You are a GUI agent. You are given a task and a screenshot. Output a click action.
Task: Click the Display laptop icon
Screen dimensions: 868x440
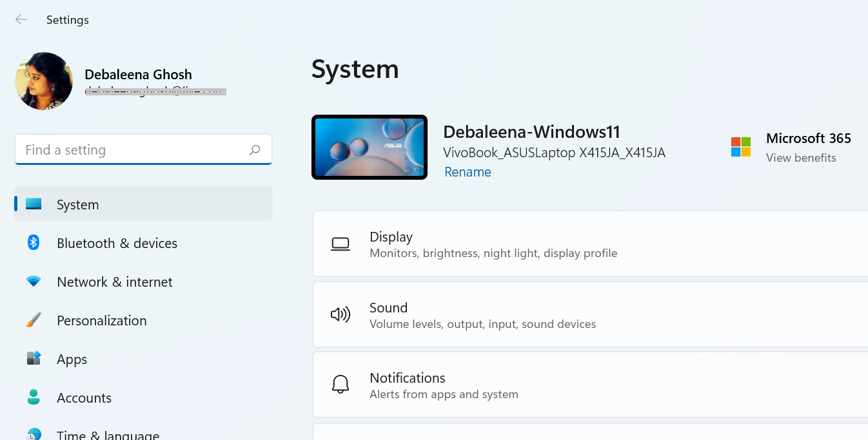340,244
